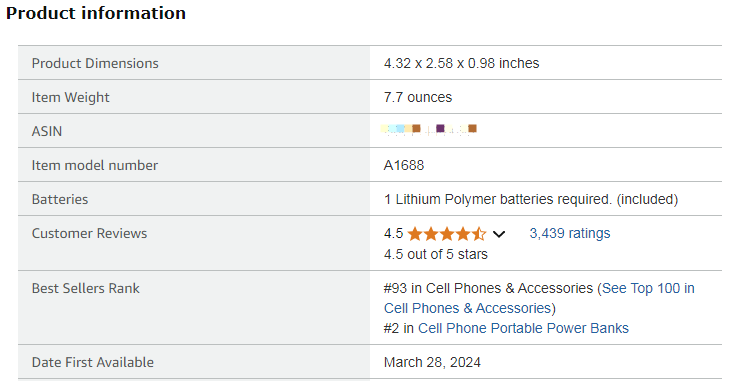Expand the ratings dropdown chevron
The image size is (735, 381).
499,234
